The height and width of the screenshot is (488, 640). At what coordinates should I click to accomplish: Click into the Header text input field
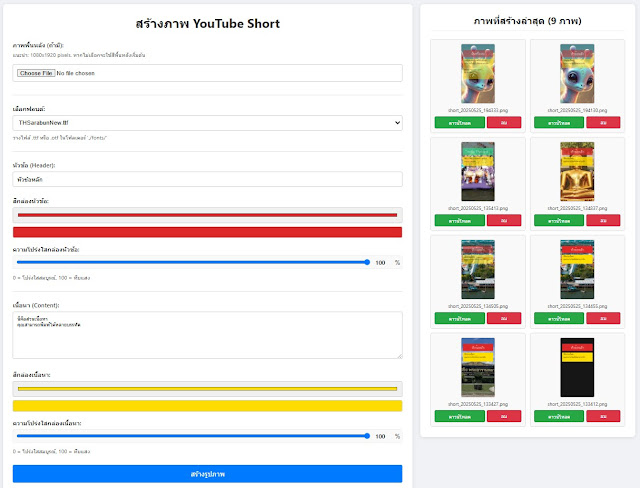click(207, 179)
